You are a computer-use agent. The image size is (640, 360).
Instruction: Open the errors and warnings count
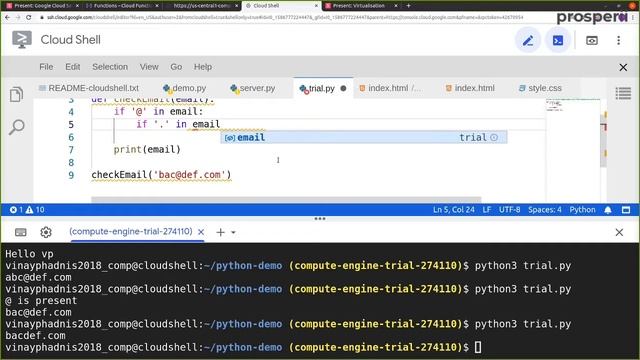point(27,210)
